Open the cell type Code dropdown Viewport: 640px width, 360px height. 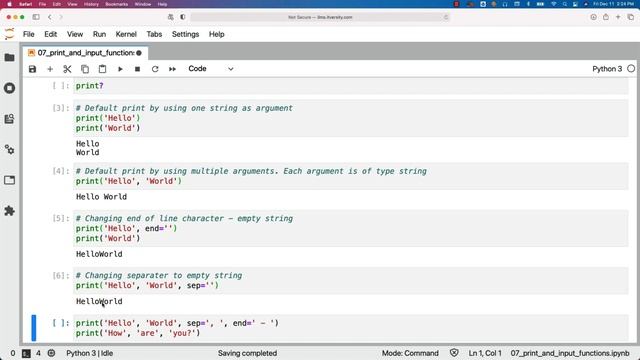point(211,69)
